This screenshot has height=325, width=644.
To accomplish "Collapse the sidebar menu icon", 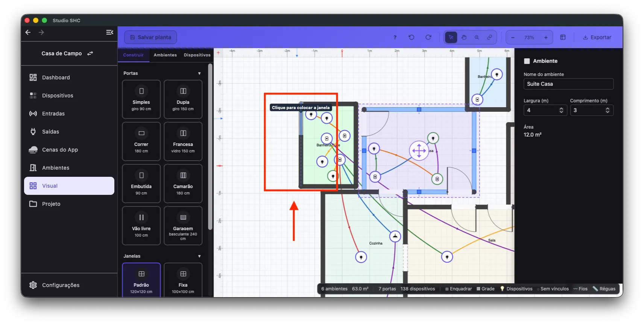I will (x=109, y=32).
